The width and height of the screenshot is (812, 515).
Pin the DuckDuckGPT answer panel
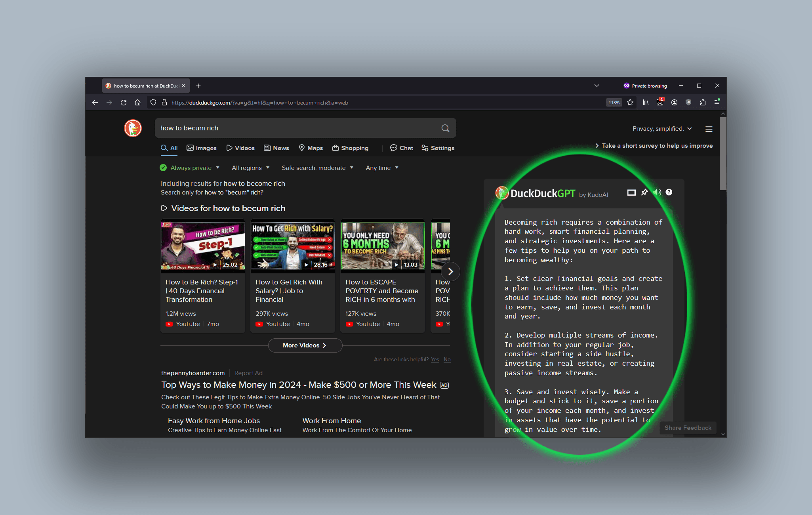point(644,192)
